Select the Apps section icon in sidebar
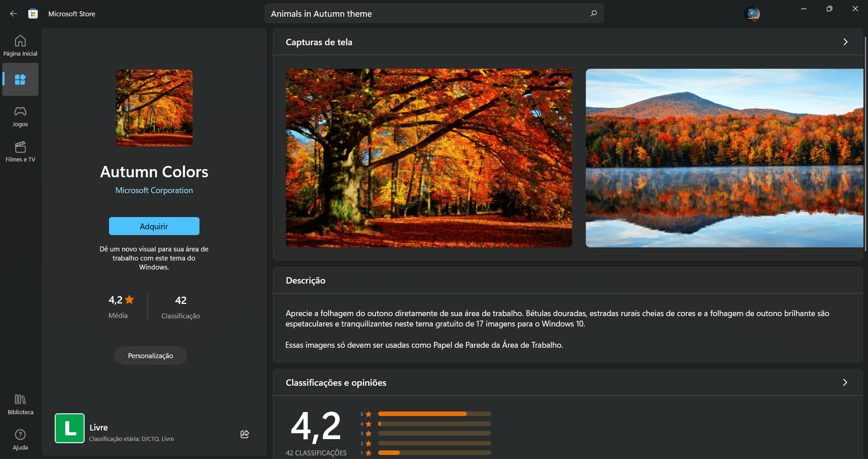 pos(20,79)
